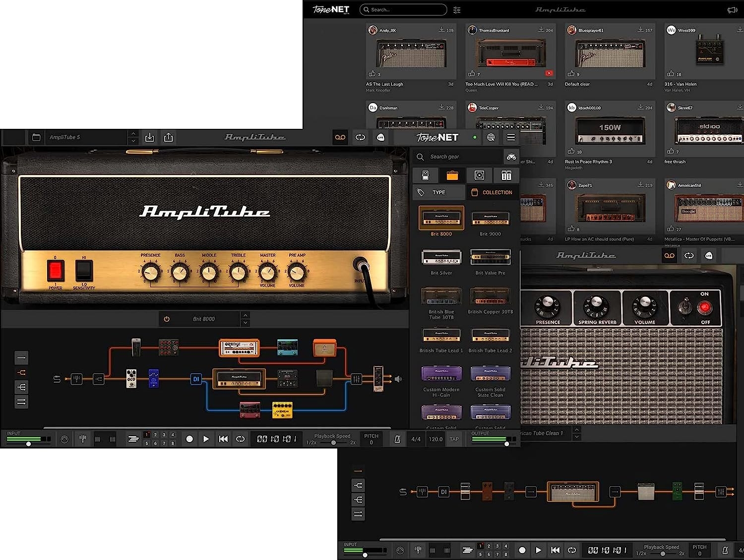Open the AmpliTube 5 preset name dropdown
Screen dimensions: 744x560
pos(85,137)
